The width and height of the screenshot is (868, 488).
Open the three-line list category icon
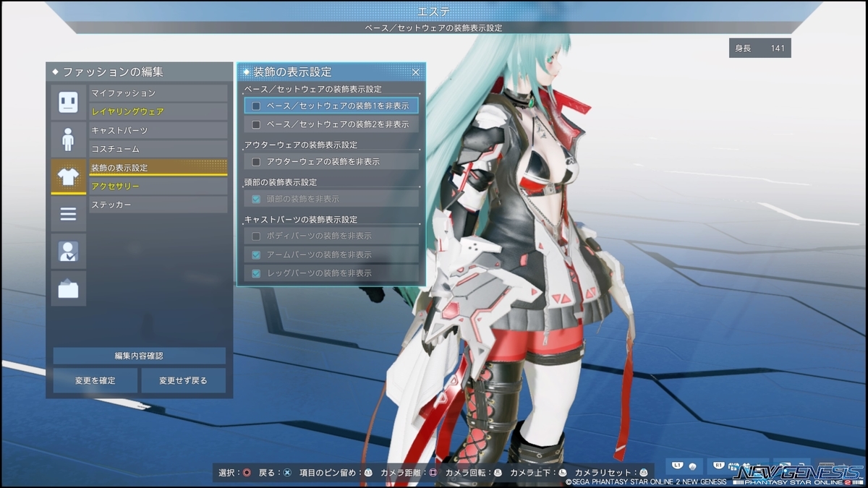(68, 214)
